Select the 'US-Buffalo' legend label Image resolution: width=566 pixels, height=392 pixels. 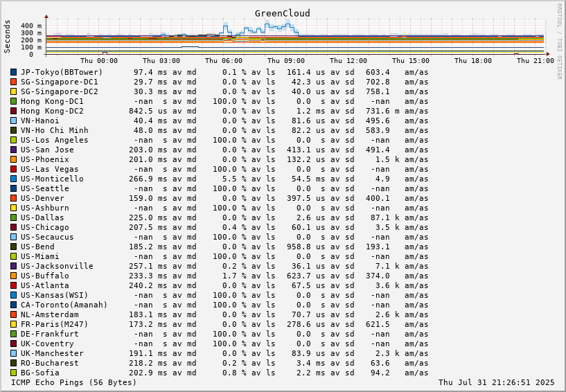[45, 276]
